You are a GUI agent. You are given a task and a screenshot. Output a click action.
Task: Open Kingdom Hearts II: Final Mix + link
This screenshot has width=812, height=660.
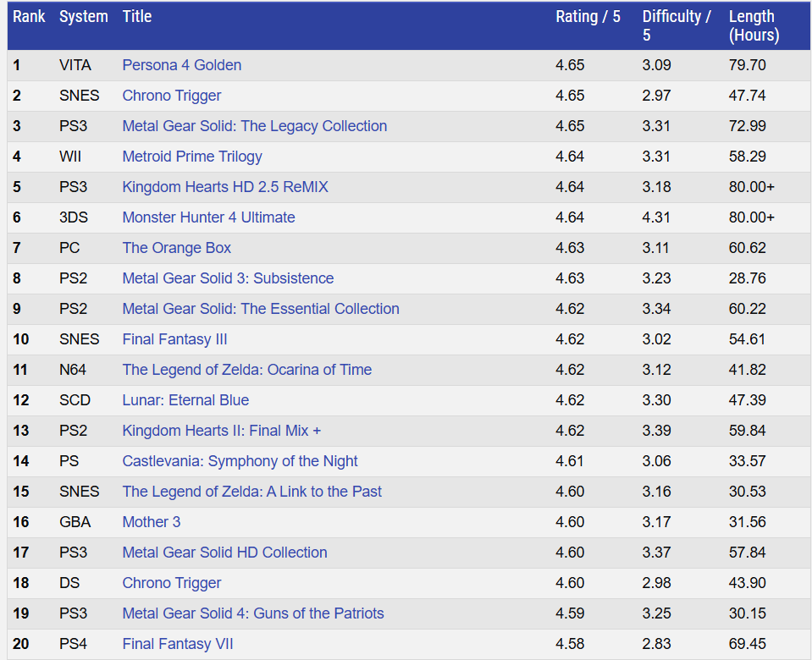[222, 431]
